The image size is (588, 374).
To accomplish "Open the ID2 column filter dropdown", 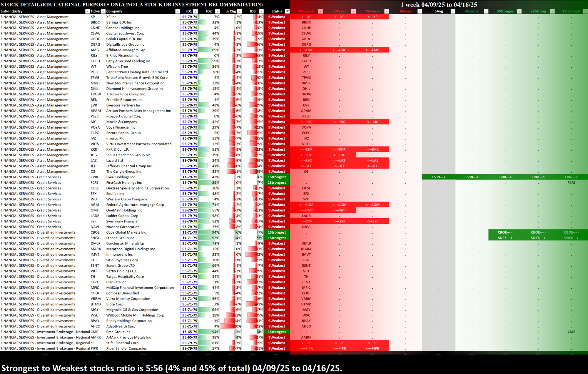I will (x=217, y=11).
